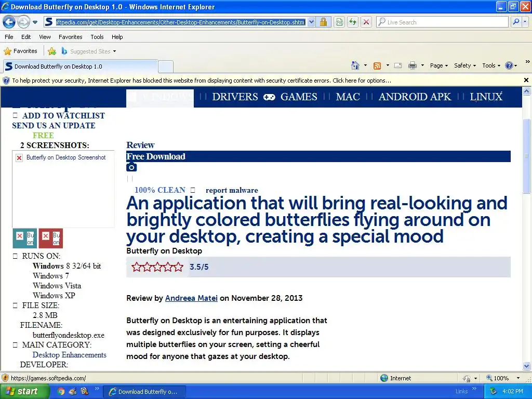
Task: Select the Download Butterfly on Desktop tab
Action: tap(81, 66)
